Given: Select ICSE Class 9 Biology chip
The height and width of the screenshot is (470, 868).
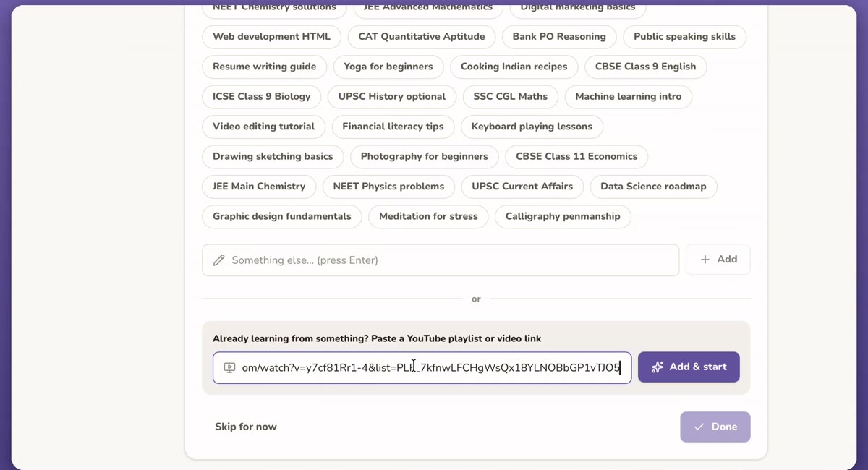Looking at the screenshot, I should pyautogui.click(x=262, y=96).
